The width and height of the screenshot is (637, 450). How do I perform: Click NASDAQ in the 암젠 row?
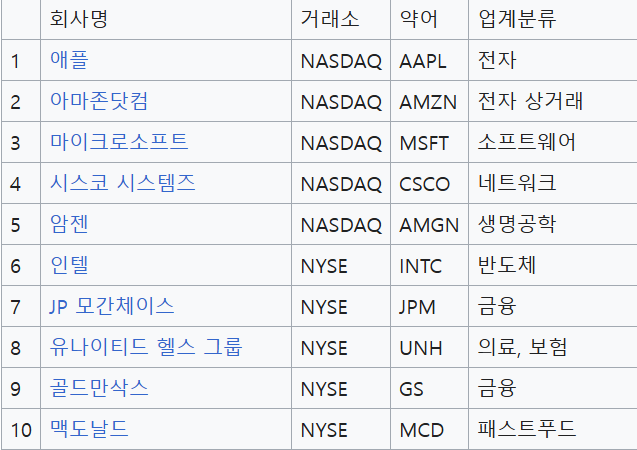[x=341, y=226]
